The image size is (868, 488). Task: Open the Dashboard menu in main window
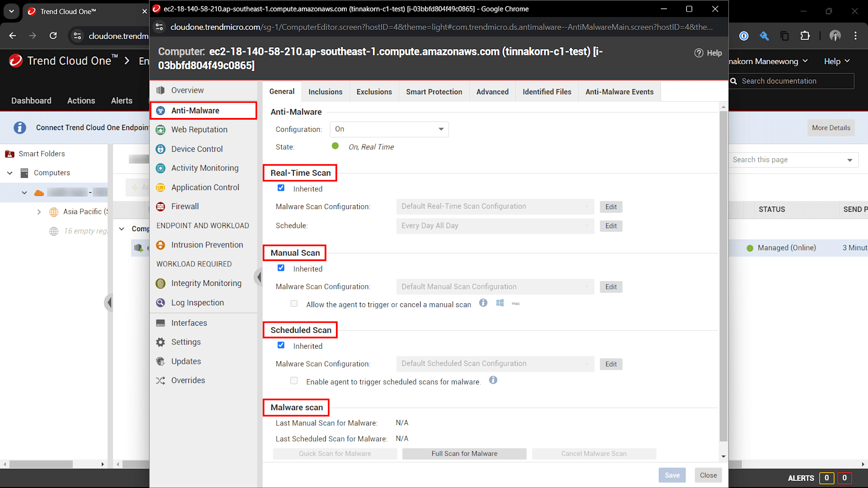[31, 101]
